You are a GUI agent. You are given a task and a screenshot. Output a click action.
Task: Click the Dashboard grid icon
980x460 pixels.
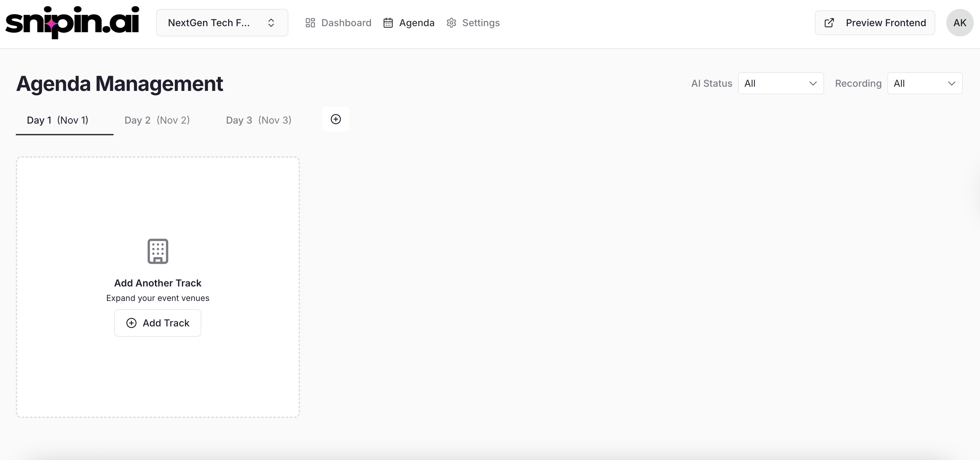310,22
